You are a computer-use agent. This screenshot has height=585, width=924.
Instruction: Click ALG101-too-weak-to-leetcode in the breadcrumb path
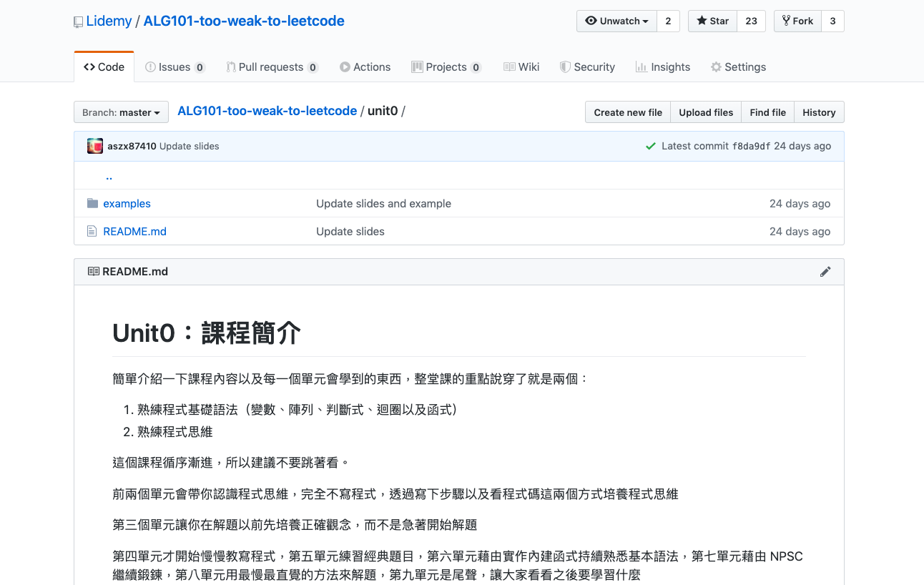(267, 111)
